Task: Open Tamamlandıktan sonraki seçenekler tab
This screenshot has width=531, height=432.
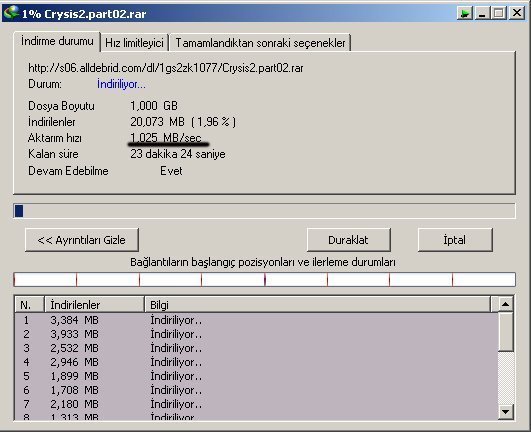Action: pos(260,43)
